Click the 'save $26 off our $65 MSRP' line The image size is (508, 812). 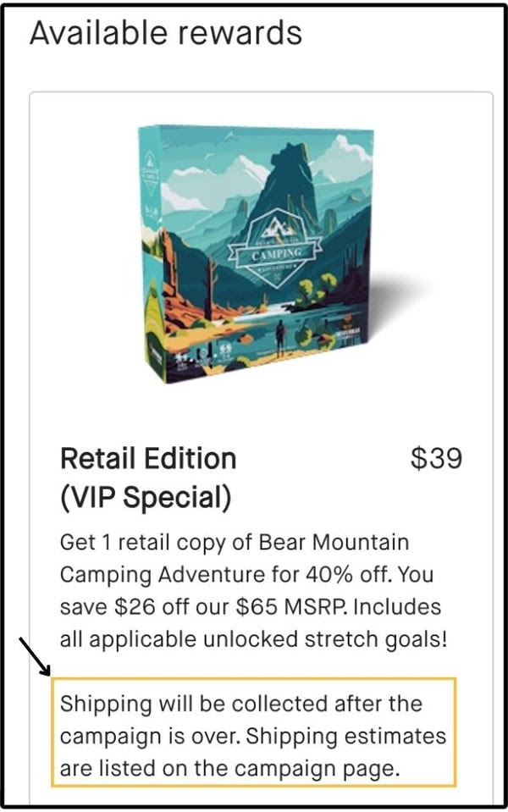point(202,606)
